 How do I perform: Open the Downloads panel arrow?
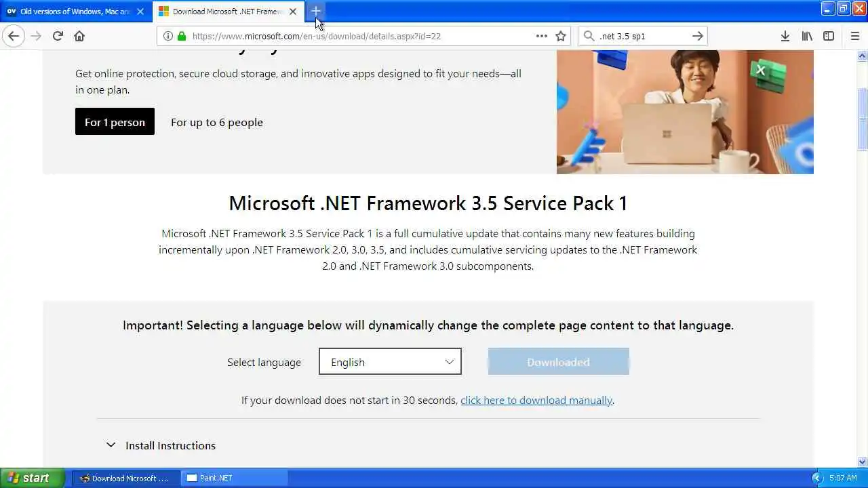coord(785,36)
